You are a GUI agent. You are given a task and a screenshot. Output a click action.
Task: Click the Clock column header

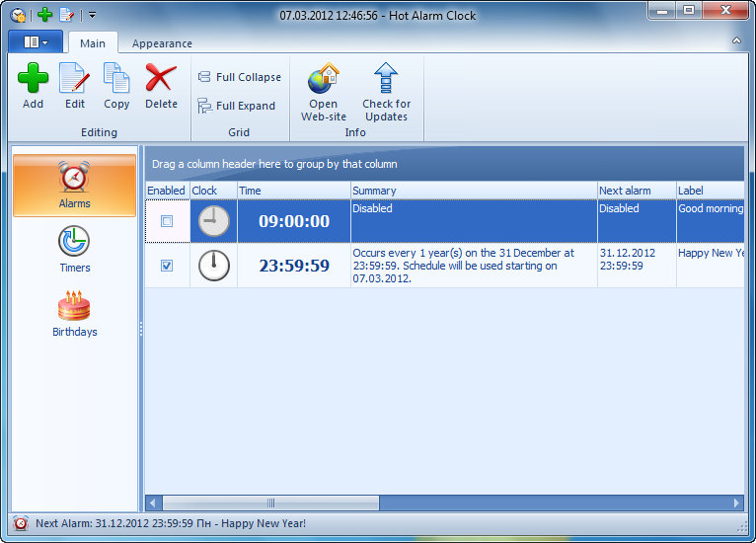pos(213,191)
